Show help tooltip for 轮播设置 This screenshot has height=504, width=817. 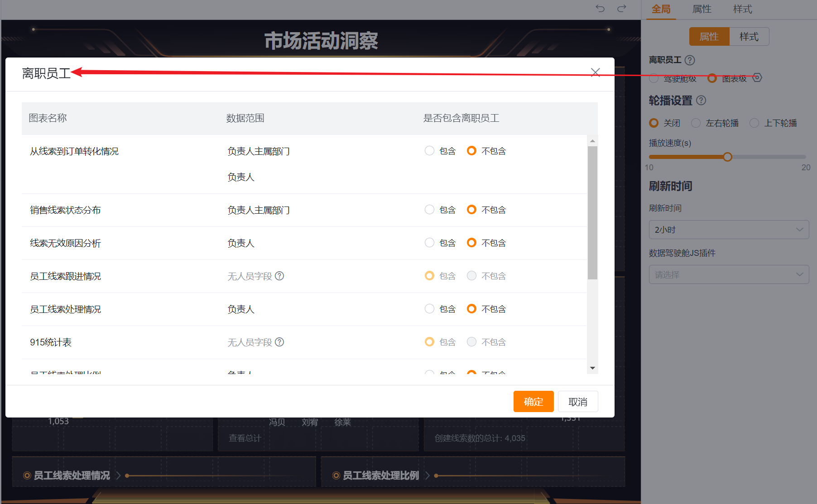701,101
